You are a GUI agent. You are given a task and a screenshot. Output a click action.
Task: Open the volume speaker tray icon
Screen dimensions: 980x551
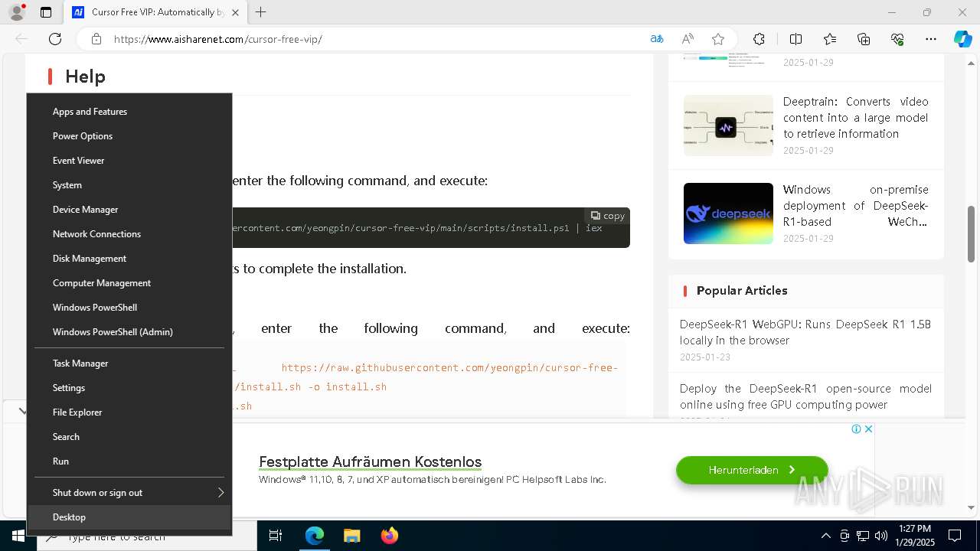881,536
